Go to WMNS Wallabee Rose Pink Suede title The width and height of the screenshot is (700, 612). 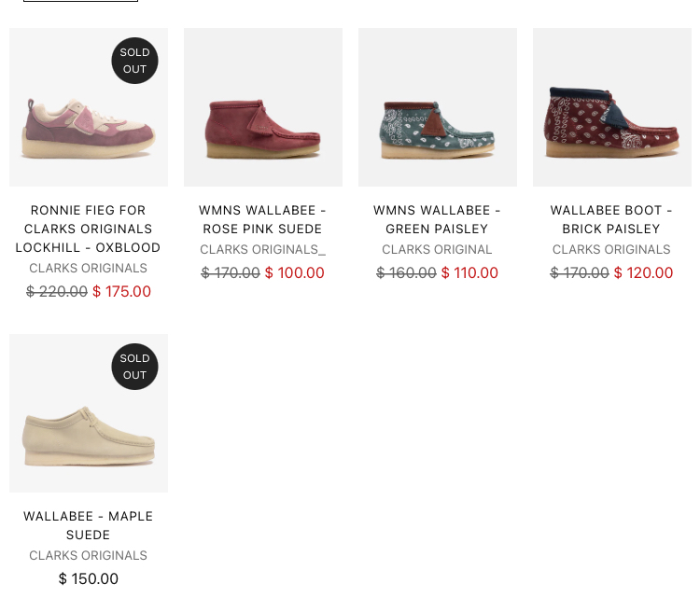pyautogui.click(x=263, y=219)
